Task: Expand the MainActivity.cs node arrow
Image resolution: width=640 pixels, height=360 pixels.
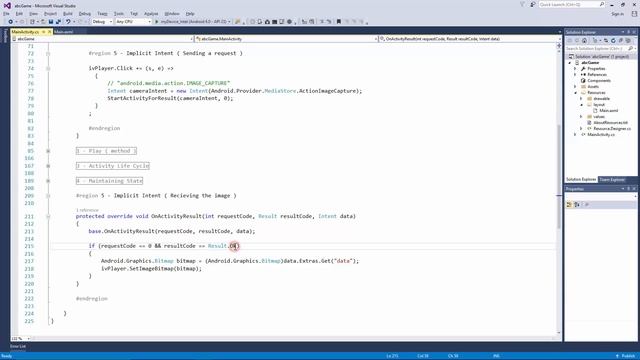Action: coord(576,135)
